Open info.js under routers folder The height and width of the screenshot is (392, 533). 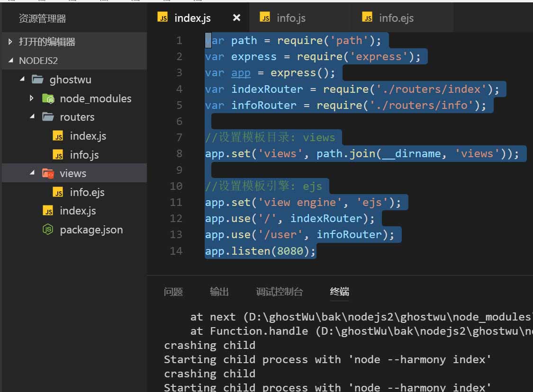[x=84, y=155]
